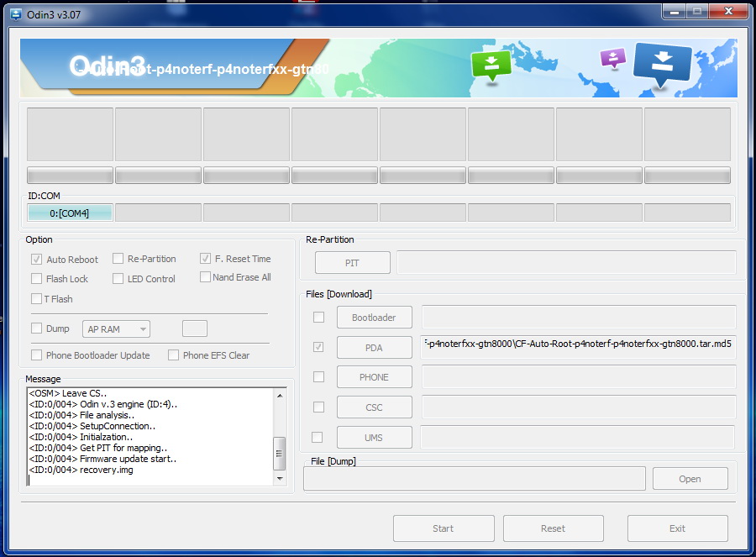This screenshot has width=756, height=557.
Task: Click the Odin3 app icon in title bar
Action: [x=16, y=14]
